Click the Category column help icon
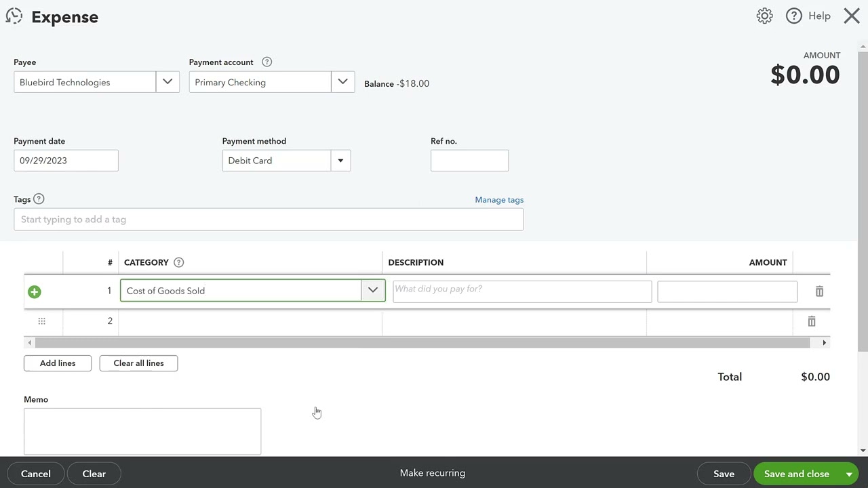Screen dimensions: 868x488 click(179, 262)
